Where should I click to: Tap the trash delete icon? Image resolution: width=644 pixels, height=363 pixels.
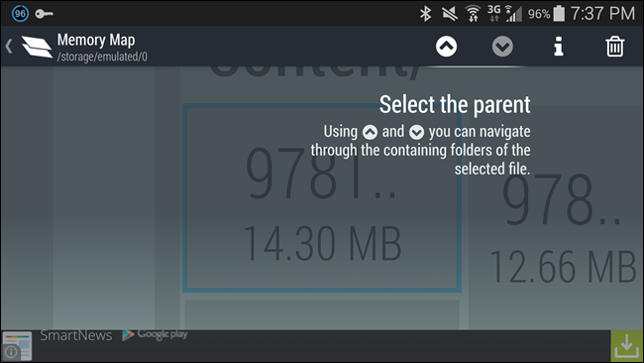[x=615, y=47]
